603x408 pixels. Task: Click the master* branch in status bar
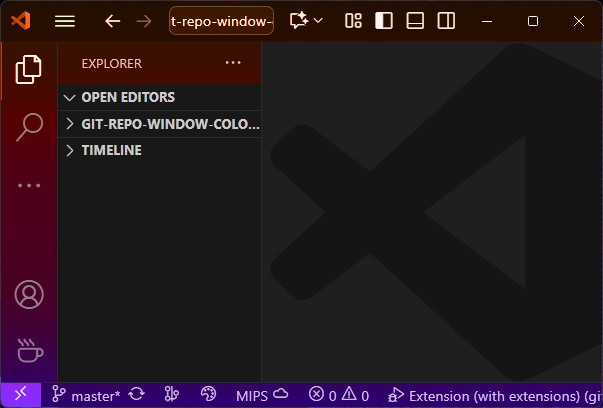click(x=86, y=395)
